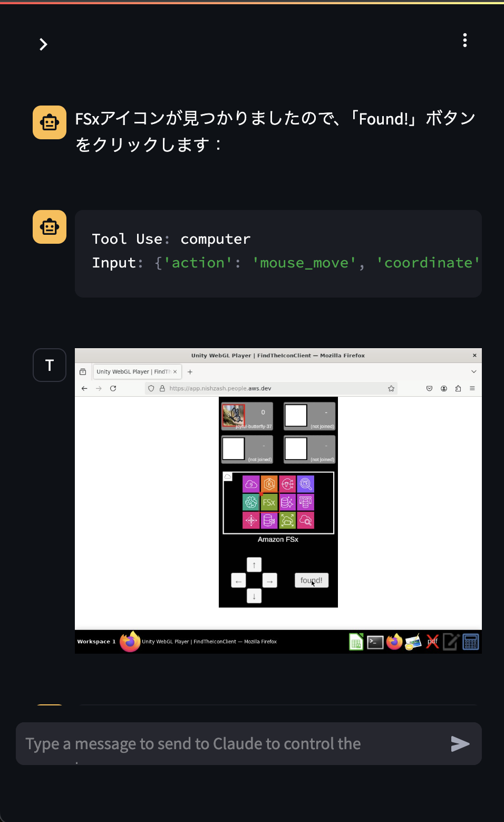The width and height of the screenshot is (504, 822).
Task: Select the teal brain tile
Action: (x=251, y=502)
